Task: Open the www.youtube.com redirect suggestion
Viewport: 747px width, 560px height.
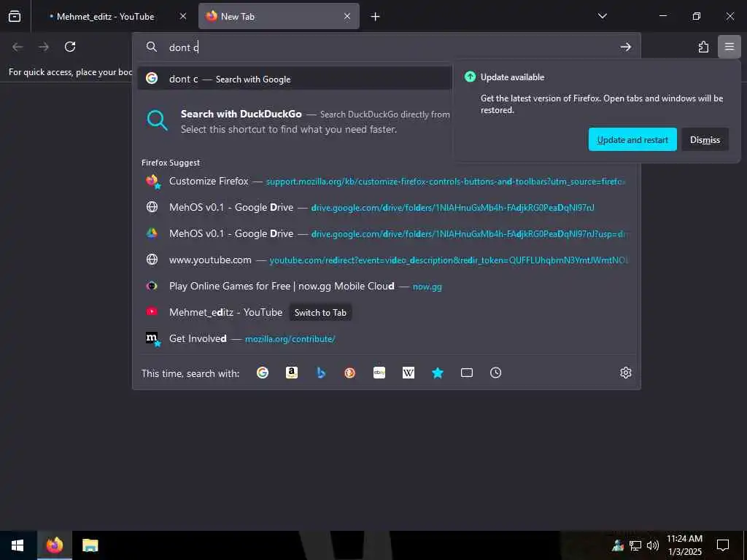Action: (x=386, y=260)
